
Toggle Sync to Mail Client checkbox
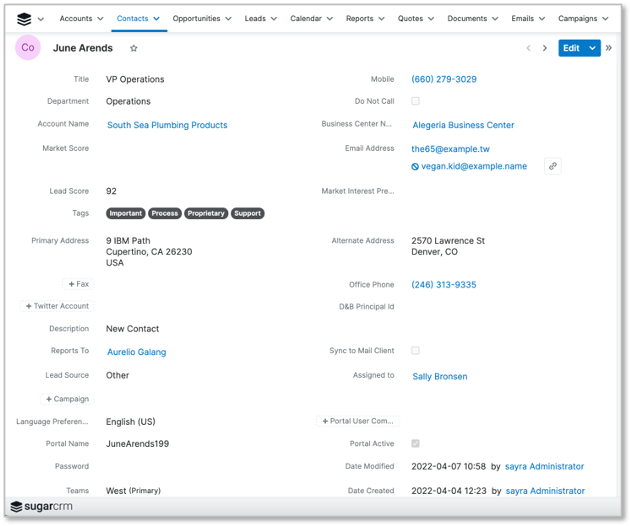415,351
